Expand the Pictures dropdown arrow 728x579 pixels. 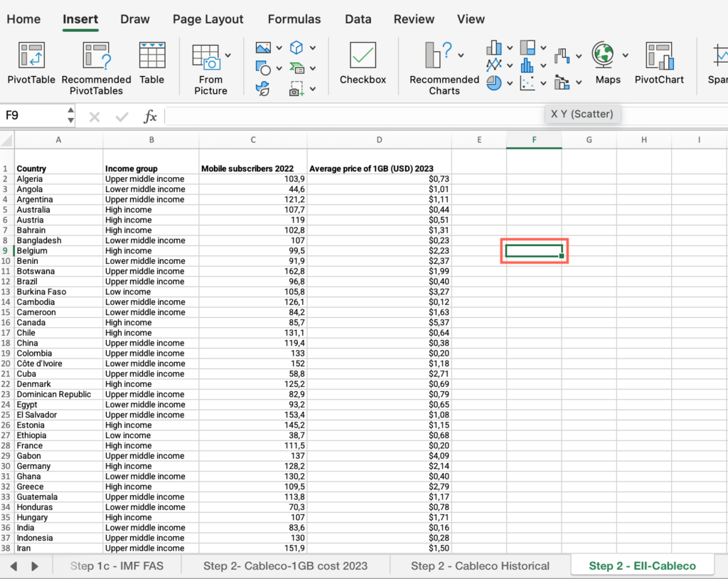point(279,48)
